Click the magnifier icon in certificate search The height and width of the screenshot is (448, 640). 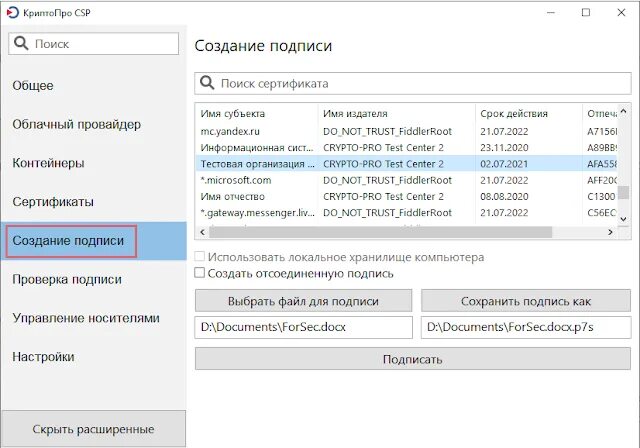207,83
